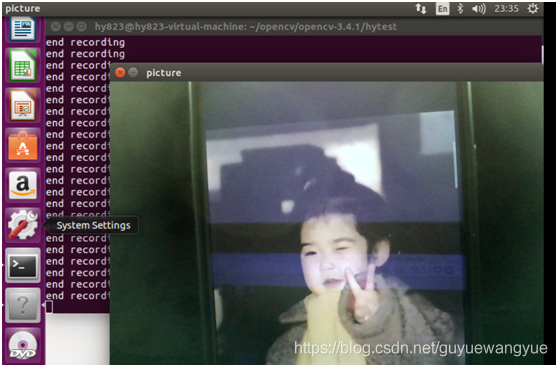This screenshot has width=558, height=367.
Task: Click the unknown application question-mark icon
Action: pyautogui.click(x=23, y=305)
